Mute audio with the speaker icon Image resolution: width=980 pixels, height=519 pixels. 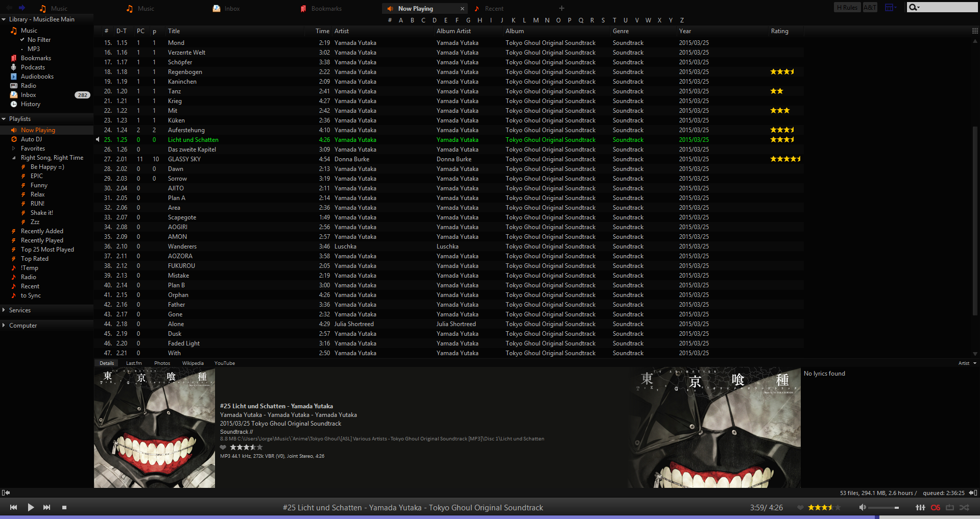(x=863, y=507)
